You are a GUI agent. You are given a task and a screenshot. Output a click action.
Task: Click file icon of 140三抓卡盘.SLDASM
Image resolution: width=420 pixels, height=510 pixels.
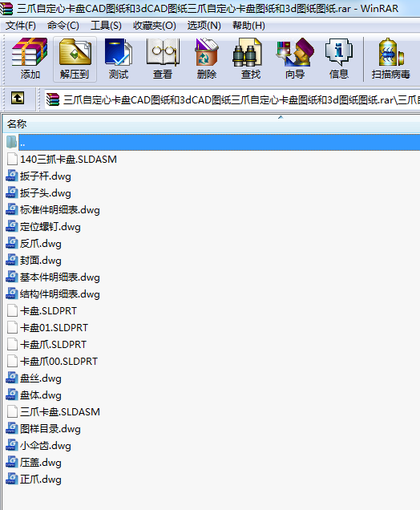(12, 159)
